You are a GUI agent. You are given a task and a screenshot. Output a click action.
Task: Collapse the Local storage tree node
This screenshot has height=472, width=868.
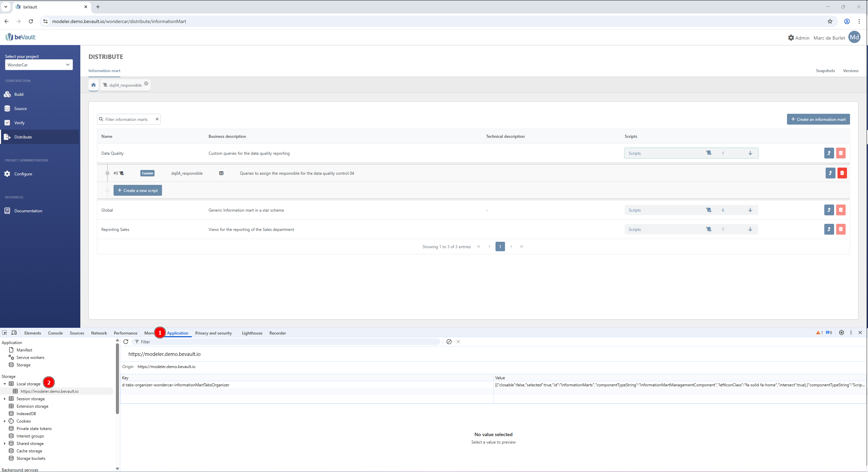5,384
